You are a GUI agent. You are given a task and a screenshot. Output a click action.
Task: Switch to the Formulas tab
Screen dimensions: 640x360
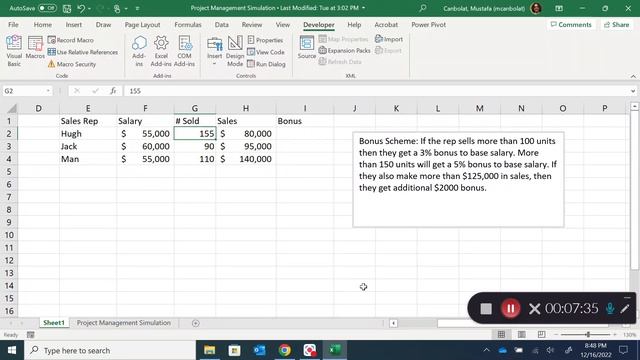pyautogui.click(x=188, y=24)
